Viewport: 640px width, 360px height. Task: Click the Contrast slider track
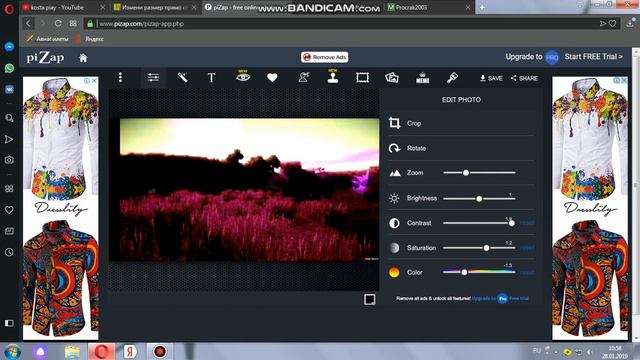(x=479, y=223)
